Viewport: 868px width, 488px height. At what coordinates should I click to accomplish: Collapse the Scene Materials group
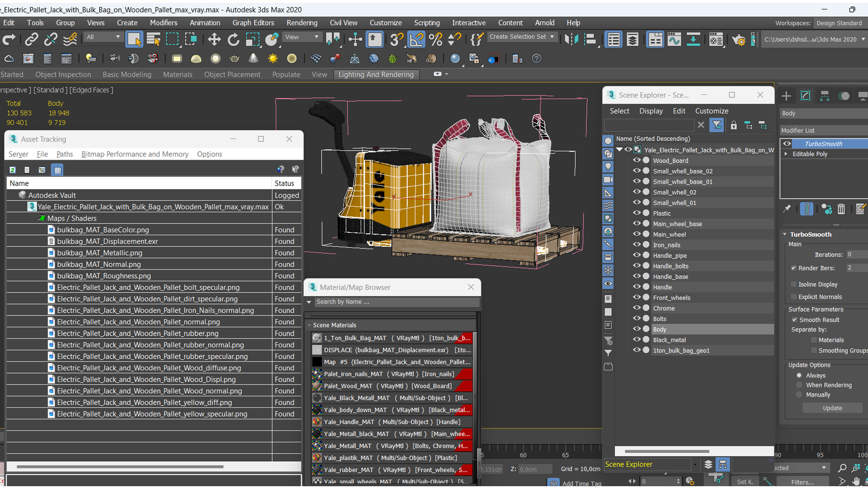click(310, 325)
